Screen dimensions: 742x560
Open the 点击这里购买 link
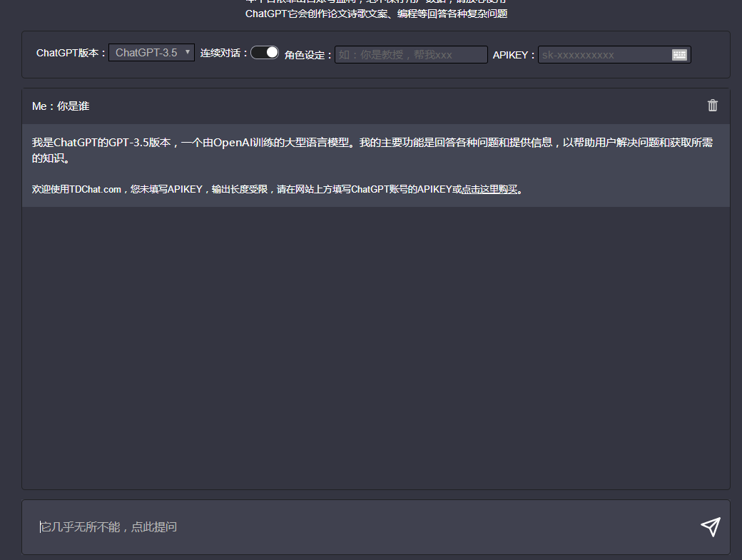pos(489,189)
